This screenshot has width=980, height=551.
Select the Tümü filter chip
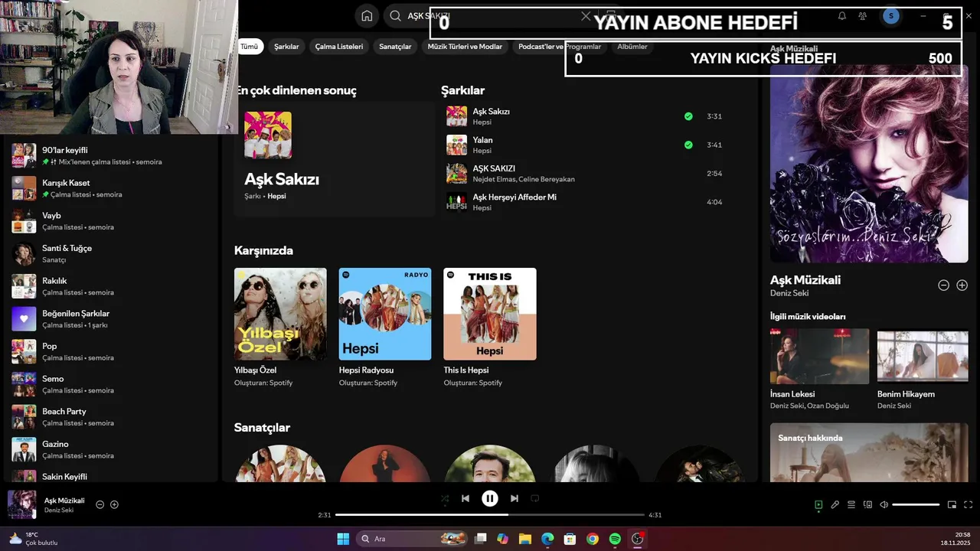tap(250, 47)
